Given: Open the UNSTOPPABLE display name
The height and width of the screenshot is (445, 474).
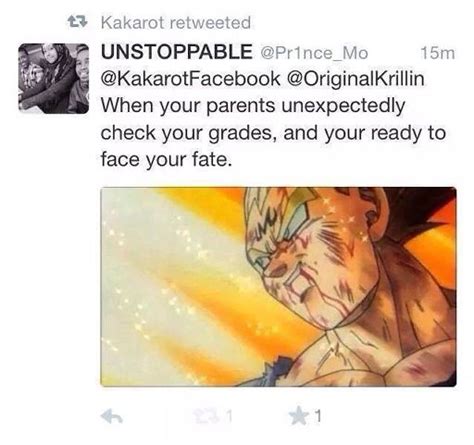Looking at the screenshot, I should click(177, 52).
